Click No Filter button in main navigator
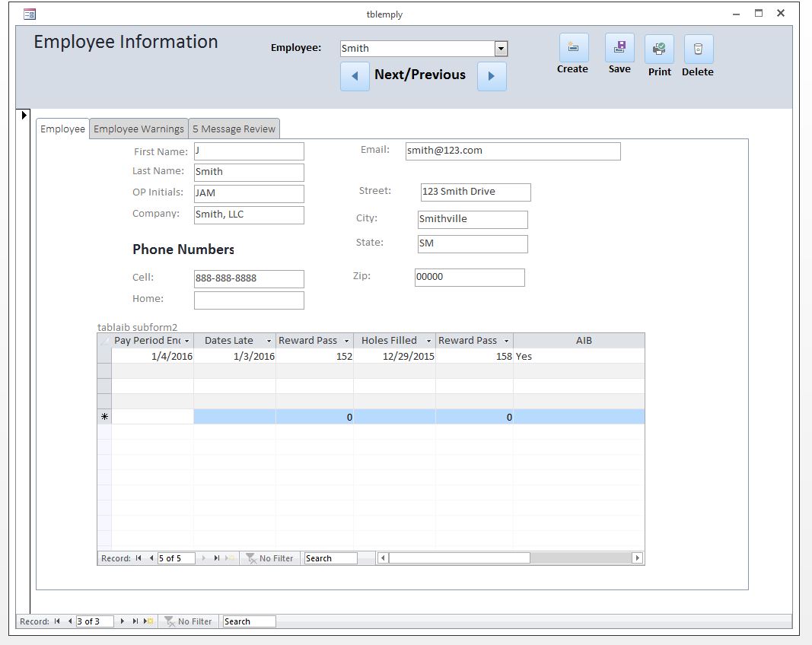 coord(188,621)
